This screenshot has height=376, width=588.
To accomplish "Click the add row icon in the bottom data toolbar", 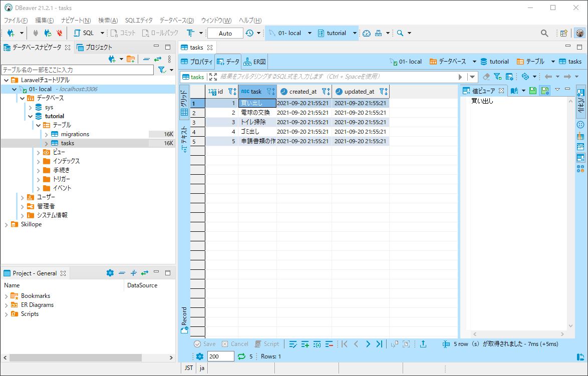I will 305,344.
